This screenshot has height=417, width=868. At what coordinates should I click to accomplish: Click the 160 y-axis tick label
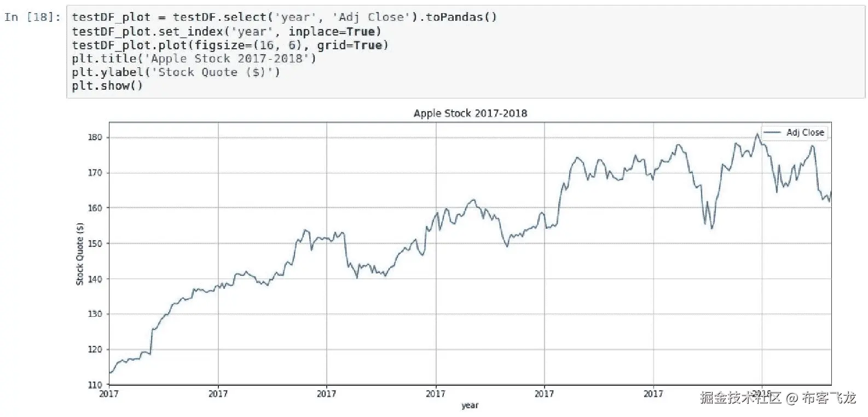click(x=95, y=208)
